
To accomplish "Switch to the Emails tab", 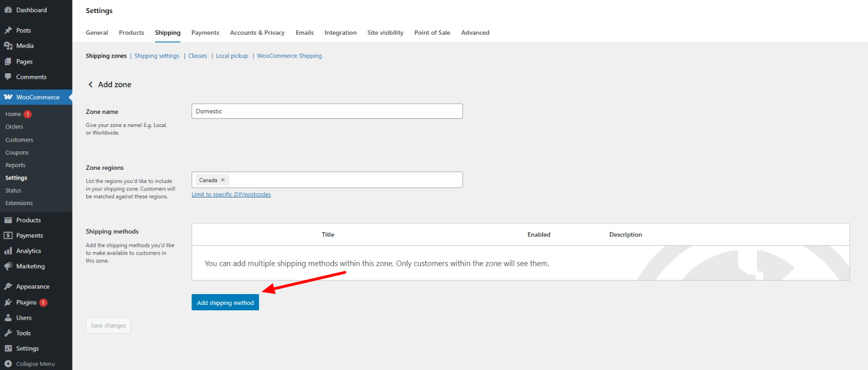I will [304, 33].
